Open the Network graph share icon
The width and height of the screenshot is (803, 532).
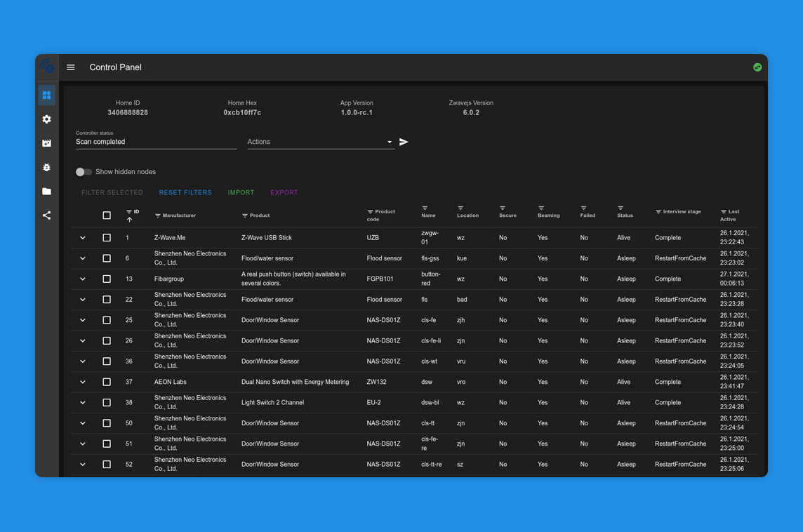(46, 215)
